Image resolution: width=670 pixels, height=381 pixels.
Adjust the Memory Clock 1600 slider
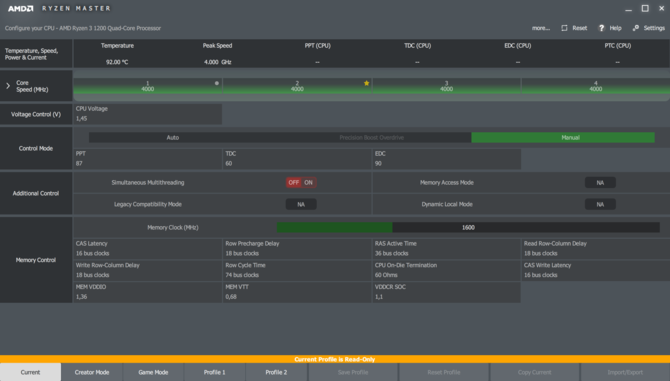coord(468,227)
